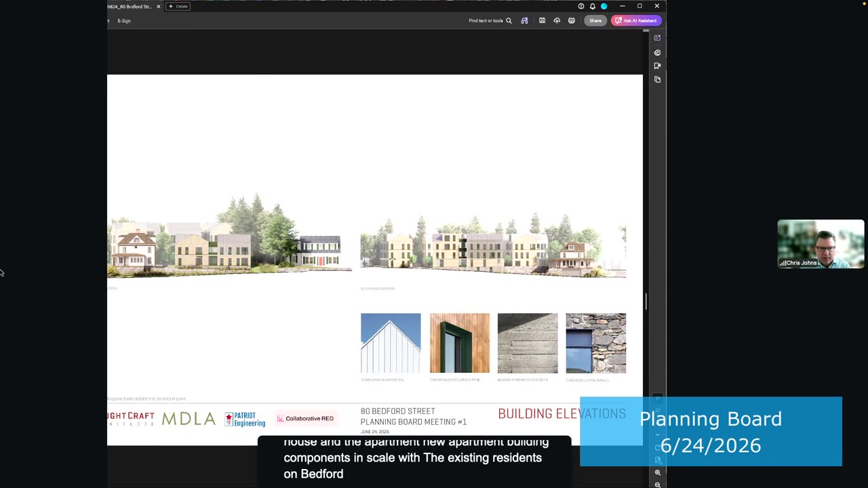Zoom in using the magnifier plus icon
This screenshot has height=488, width=868.
click(x=657, y=473)
